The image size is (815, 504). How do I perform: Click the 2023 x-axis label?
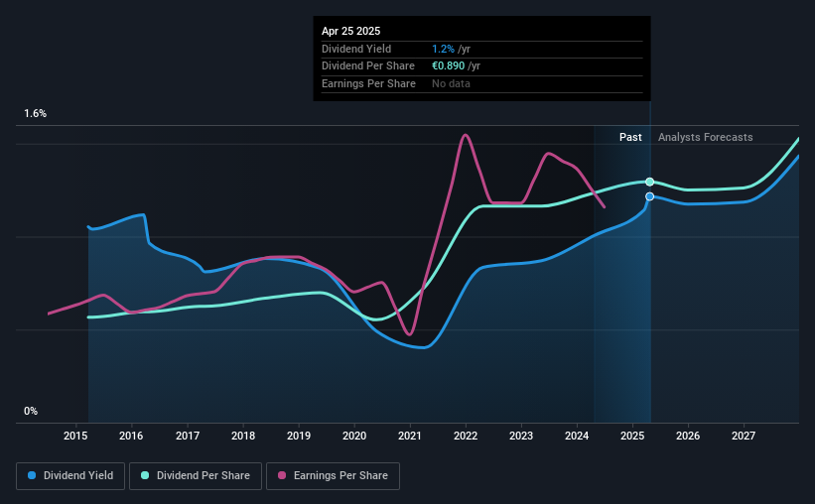click(521, 436)
